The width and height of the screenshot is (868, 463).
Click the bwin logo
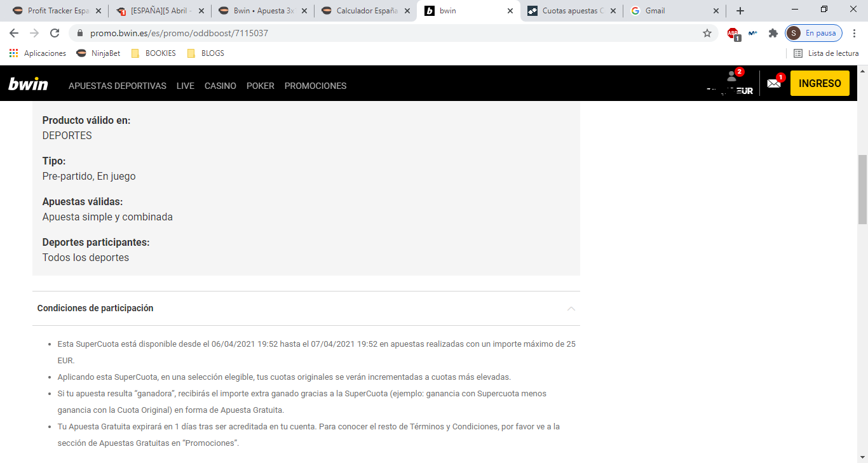click(x=28, y=84)
